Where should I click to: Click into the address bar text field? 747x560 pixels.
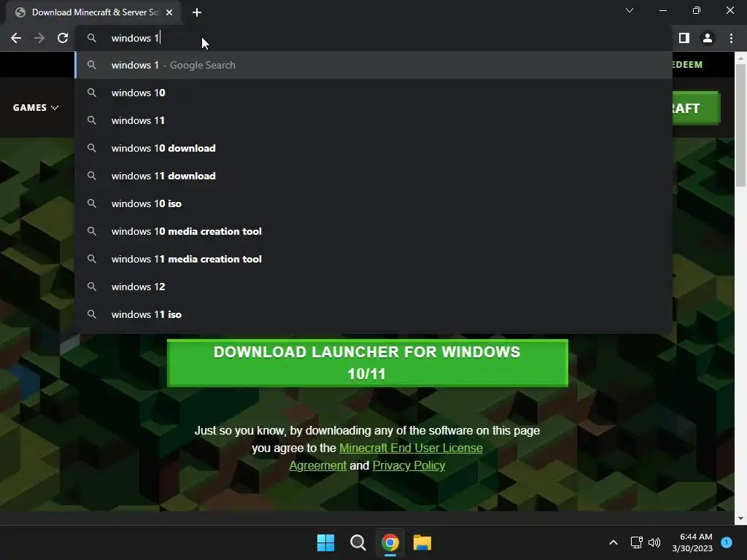click(x=374, y=38)
